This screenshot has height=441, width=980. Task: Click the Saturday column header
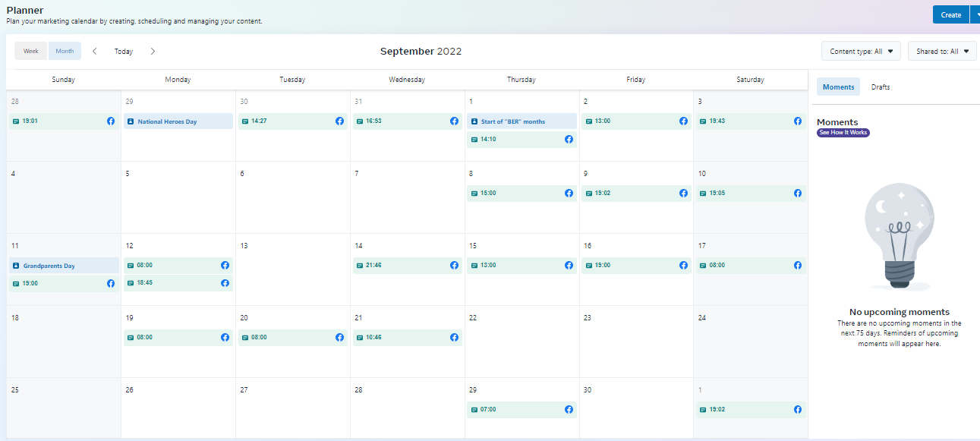click(751, 80)
